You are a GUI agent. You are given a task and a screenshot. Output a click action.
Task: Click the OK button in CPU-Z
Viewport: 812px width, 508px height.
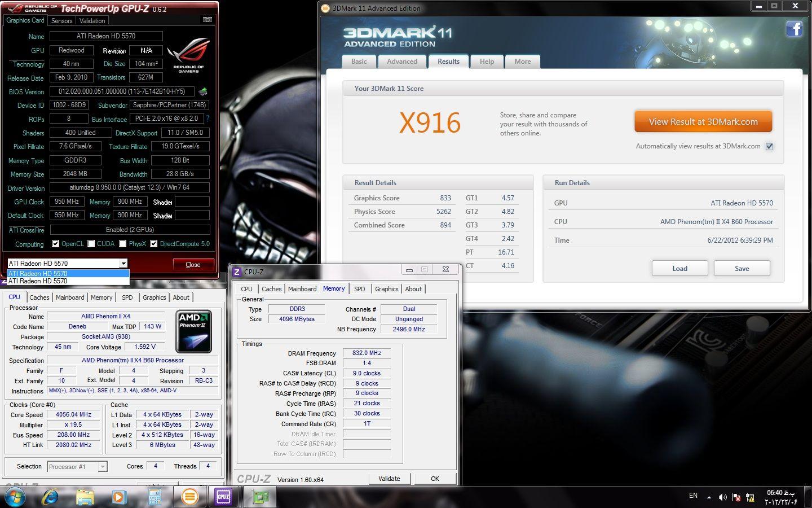pyautogui.click(x=435, y=479)
